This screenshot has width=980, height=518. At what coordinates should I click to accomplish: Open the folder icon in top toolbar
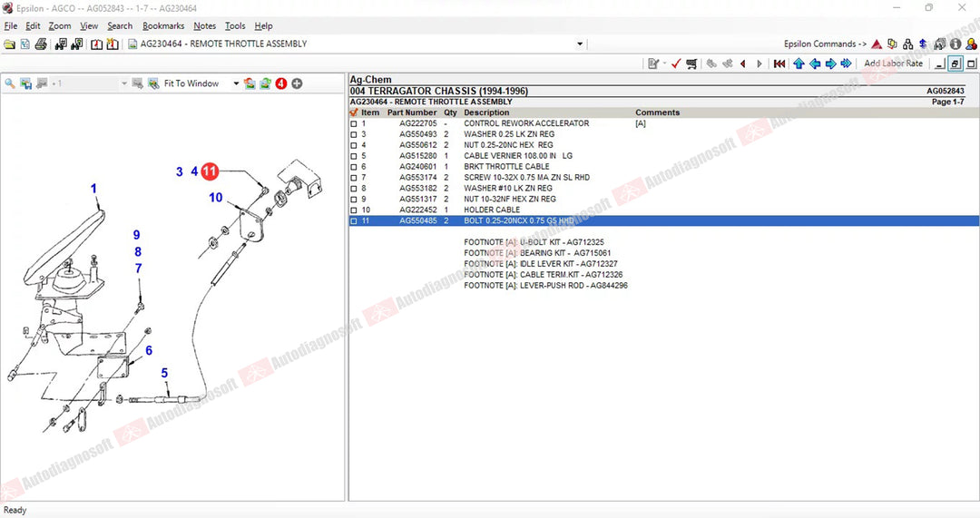(x=9, y=44)
